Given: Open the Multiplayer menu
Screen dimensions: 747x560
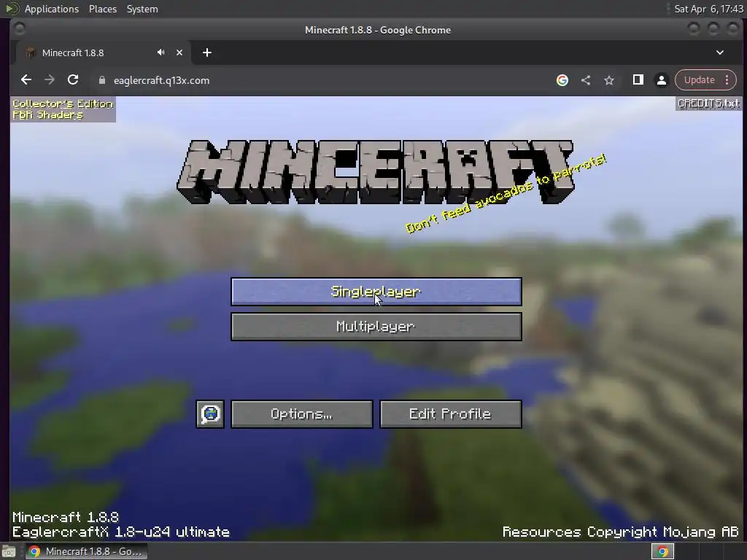Looking at the screenshot, I should (x=376, y=327).
